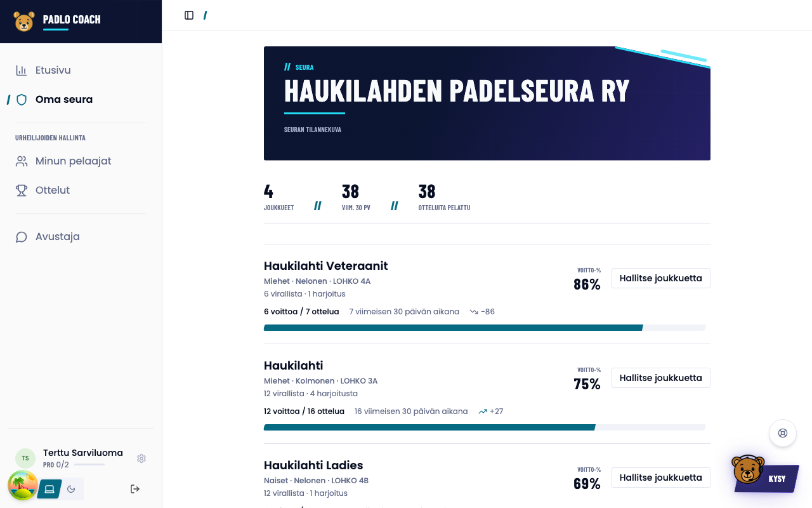
Task: Click the Naiset · Nelonen · LOHKO 4B text
Action: (x=316, y=481)
